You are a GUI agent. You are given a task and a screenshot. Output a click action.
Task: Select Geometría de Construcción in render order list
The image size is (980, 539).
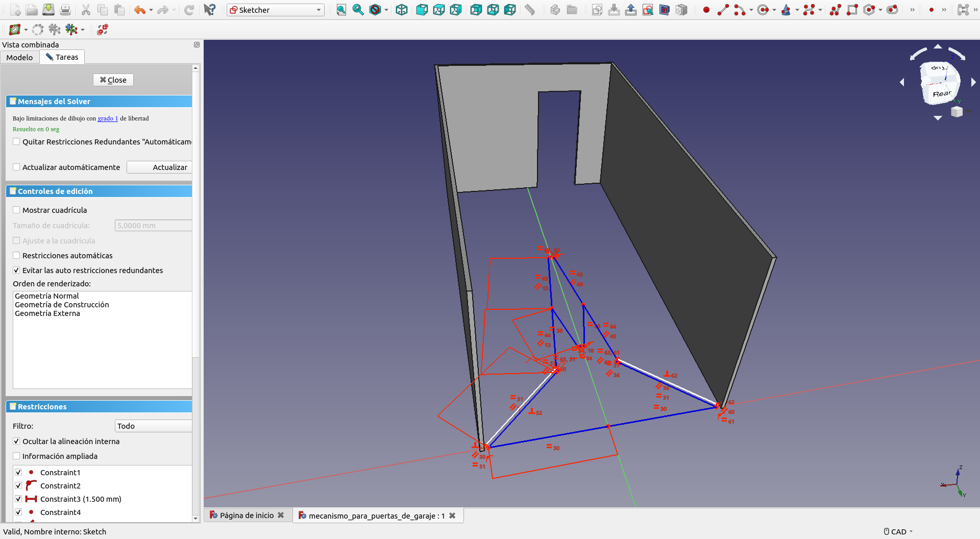pos(62,305)
